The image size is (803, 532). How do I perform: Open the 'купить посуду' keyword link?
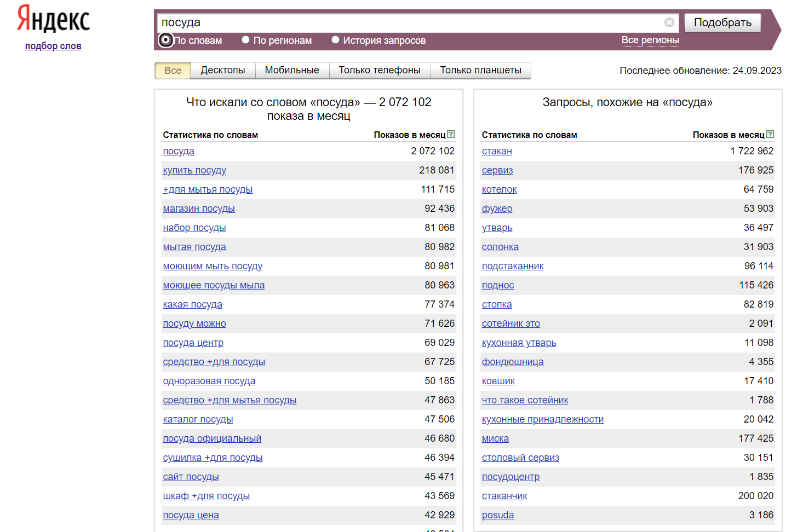(x=194, y=170)
